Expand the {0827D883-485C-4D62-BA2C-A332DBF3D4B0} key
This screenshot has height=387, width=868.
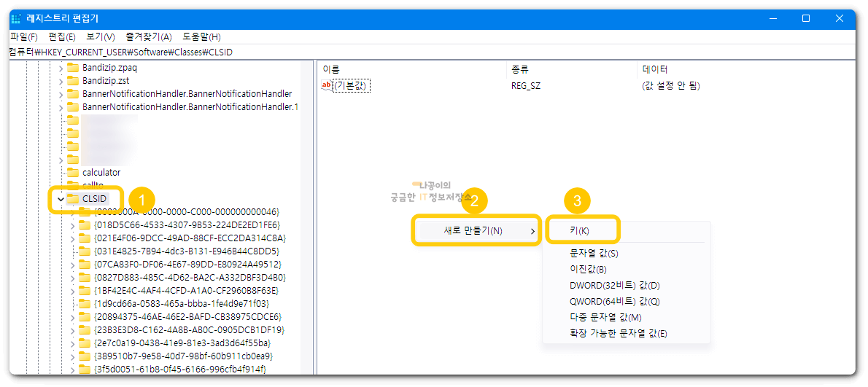tap(72, 278)
